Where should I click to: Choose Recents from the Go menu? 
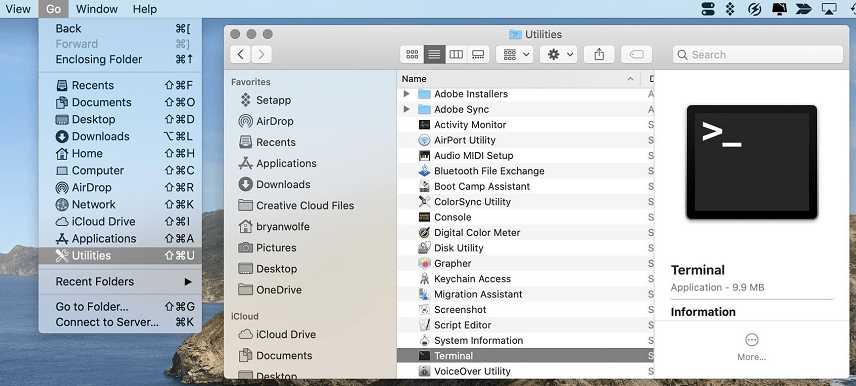[x=120, y=85]
